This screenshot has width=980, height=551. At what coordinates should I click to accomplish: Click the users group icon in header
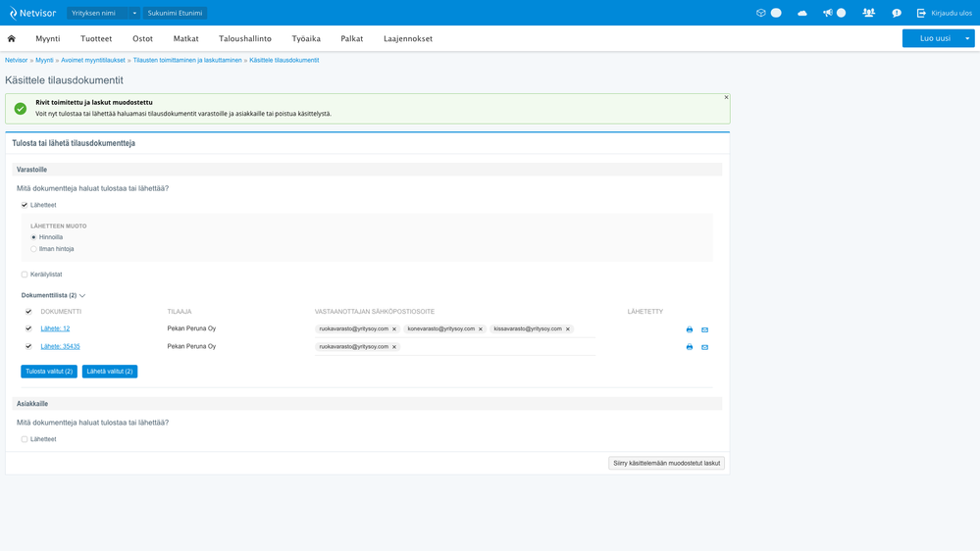(868, 13)
